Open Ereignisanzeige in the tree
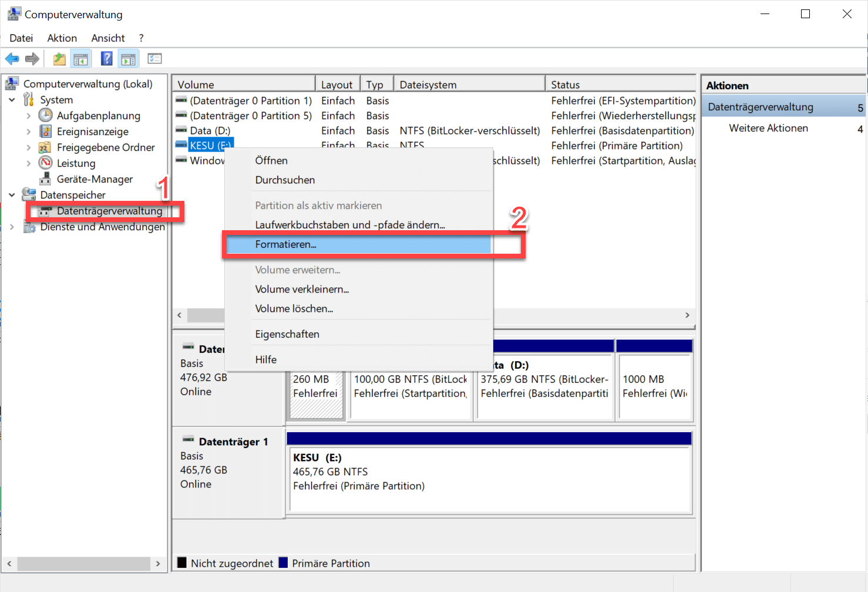Image resolution: width=868 pixels, height=592 pixels. click(92, 132)
